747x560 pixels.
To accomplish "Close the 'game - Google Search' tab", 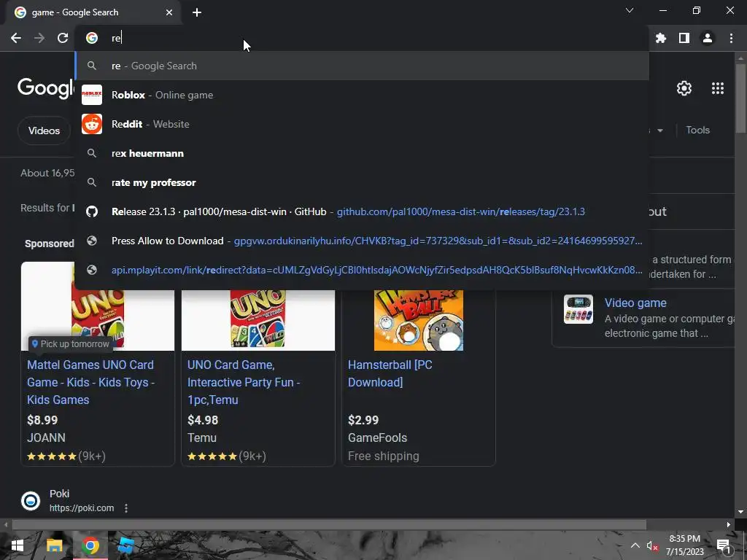I will [x=169, y=12].
